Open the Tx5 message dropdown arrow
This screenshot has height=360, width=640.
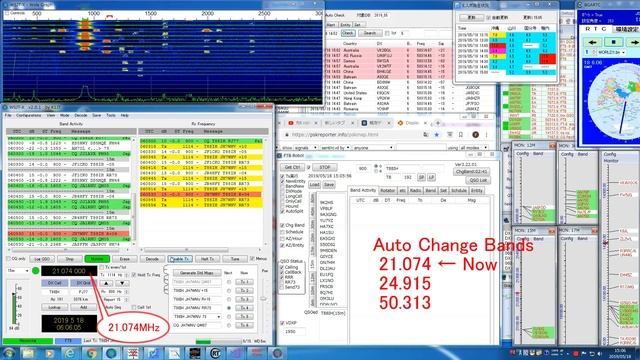point(219,317)
